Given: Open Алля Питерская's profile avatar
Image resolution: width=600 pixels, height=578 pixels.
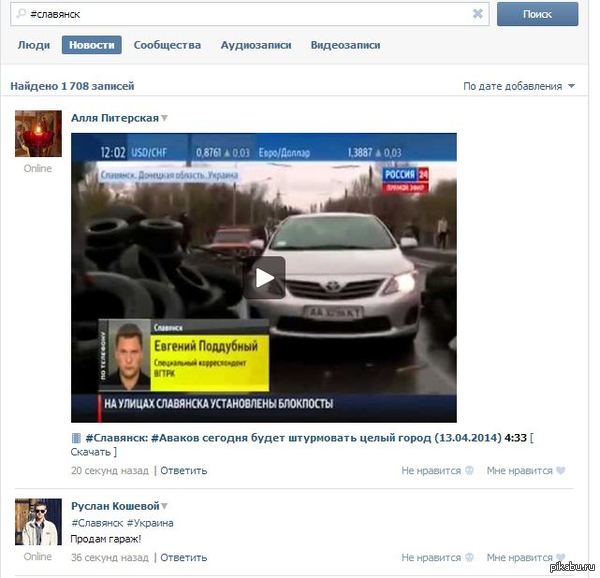Looking at the screenshot, I should (38, 134).
